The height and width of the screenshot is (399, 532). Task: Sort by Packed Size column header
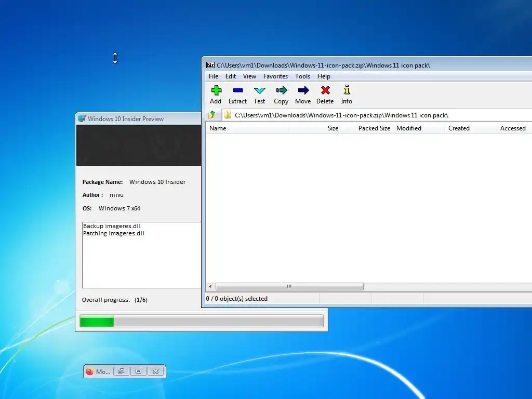pos(367,128)
